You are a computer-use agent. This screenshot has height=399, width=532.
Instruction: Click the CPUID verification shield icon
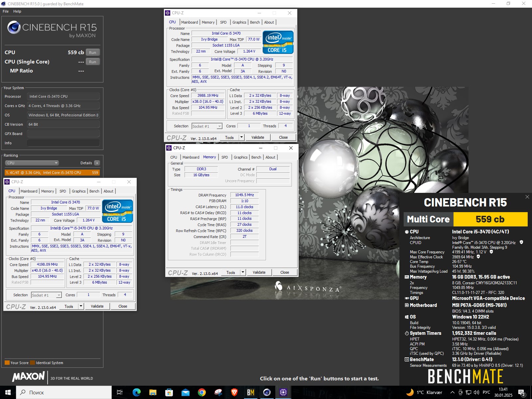[x=521, y=242]
